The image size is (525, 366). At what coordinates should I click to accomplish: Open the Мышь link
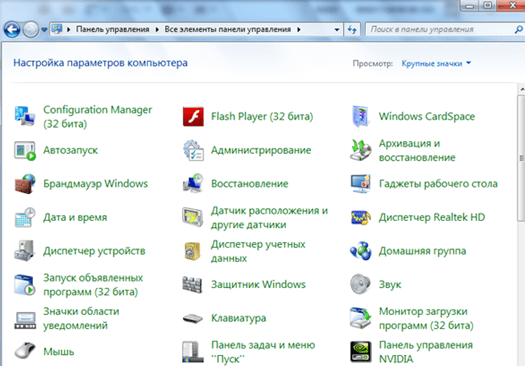click(59, 352)
